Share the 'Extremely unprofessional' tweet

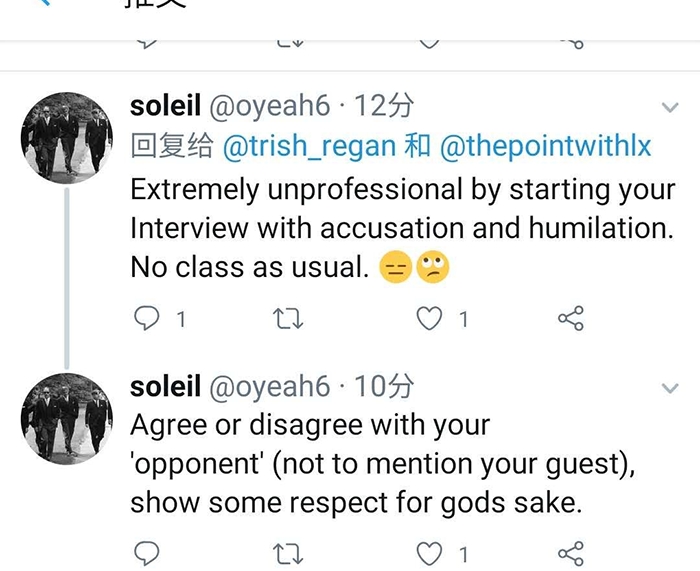click(570, 319)
